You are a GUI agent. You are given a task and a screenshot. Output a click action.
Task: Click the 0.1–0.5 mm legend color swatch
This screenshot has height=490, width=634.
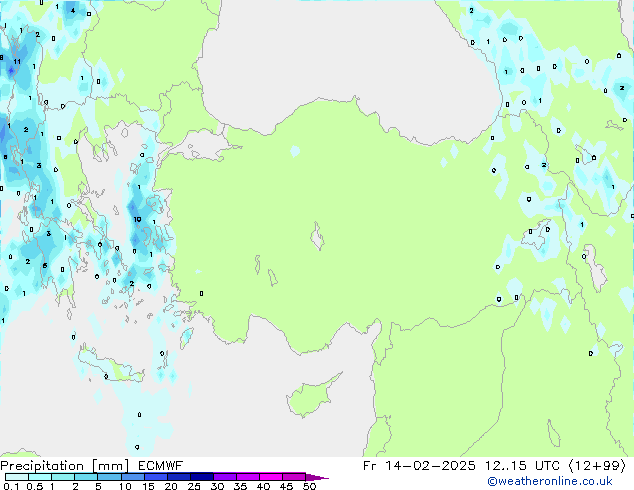[17, 477]
